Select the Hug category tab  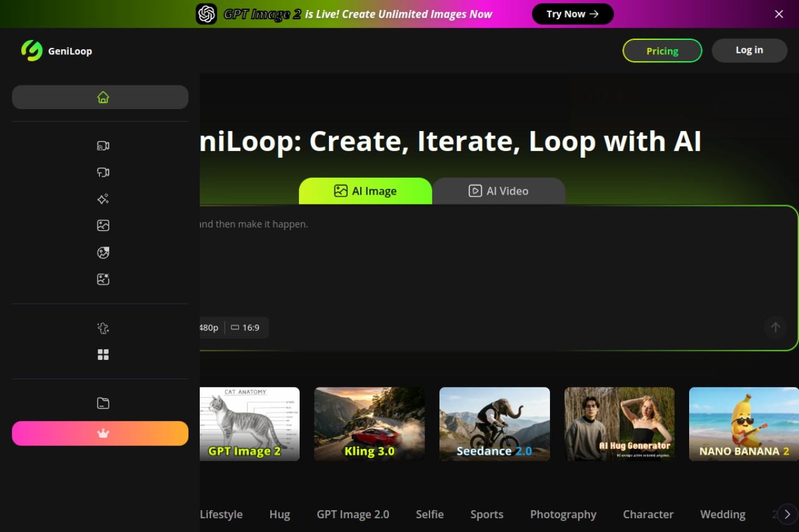(x=280, y=515)
